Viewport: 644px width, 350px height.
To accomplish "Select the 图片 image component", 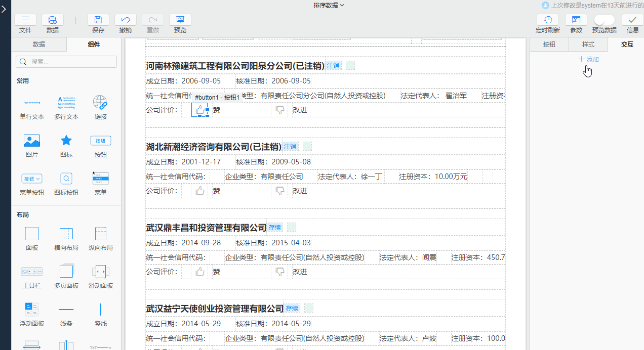I will (32, 141).
